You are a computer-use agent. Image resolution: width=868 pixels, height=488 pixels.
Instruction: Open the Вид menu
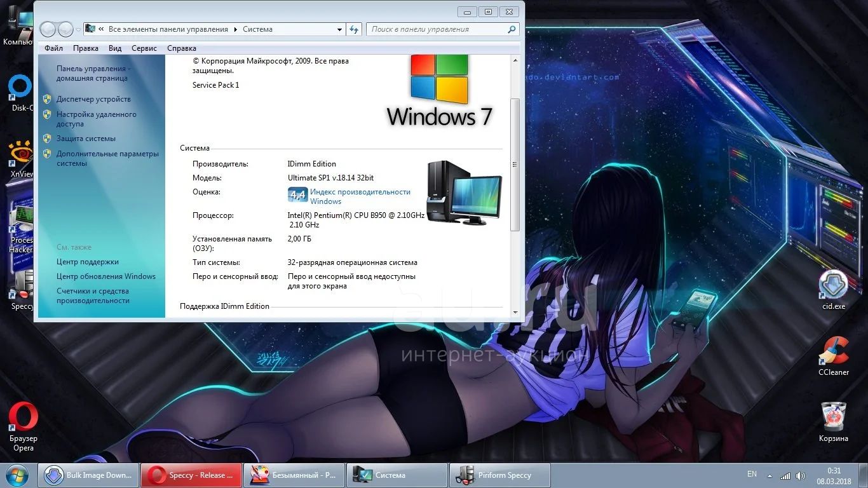click(115, 48)
